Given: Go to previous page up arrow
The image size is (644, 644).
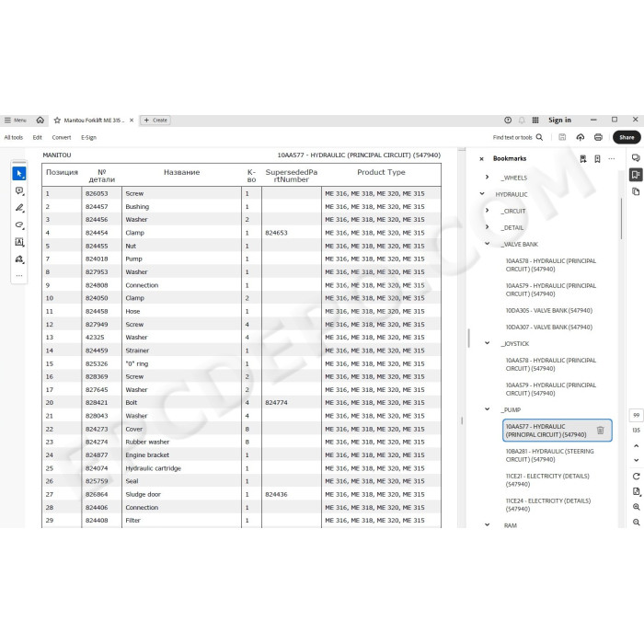Looking at the screenshot, I should tap(637, 446).
